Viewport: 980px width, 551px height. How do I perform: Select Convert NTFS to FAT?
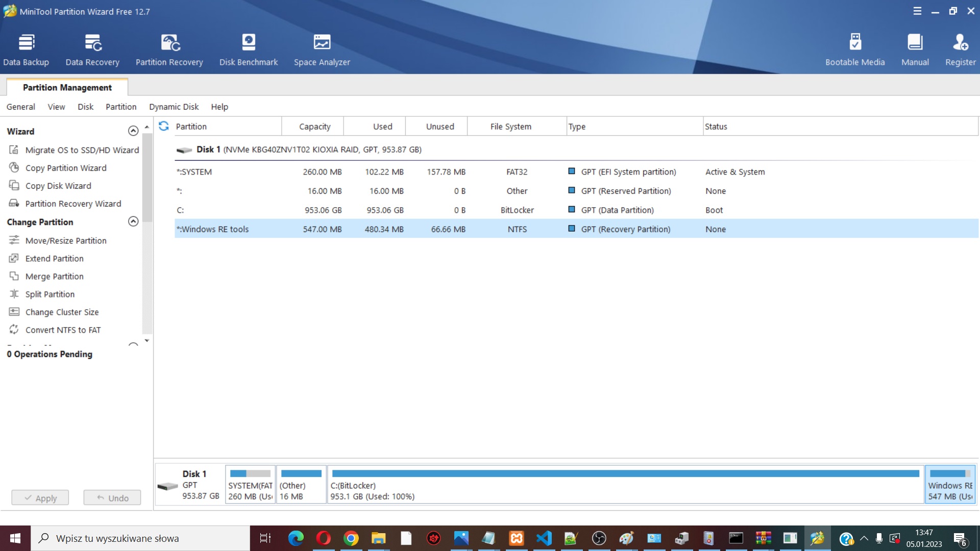click(x=55, y=330)
